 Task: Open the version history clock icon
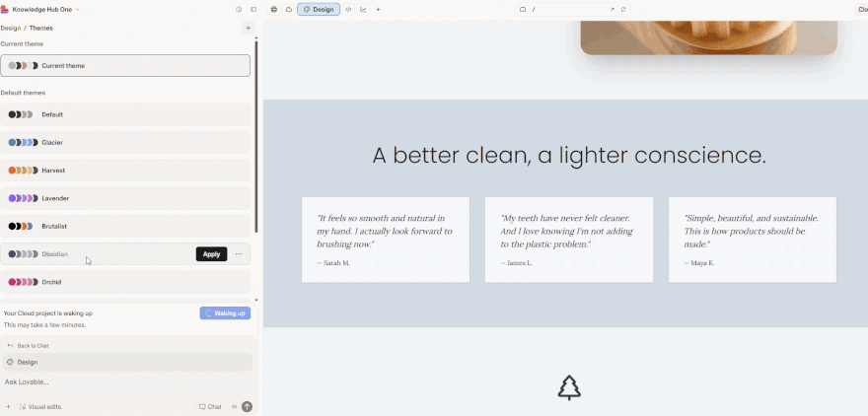click(239, 9)
